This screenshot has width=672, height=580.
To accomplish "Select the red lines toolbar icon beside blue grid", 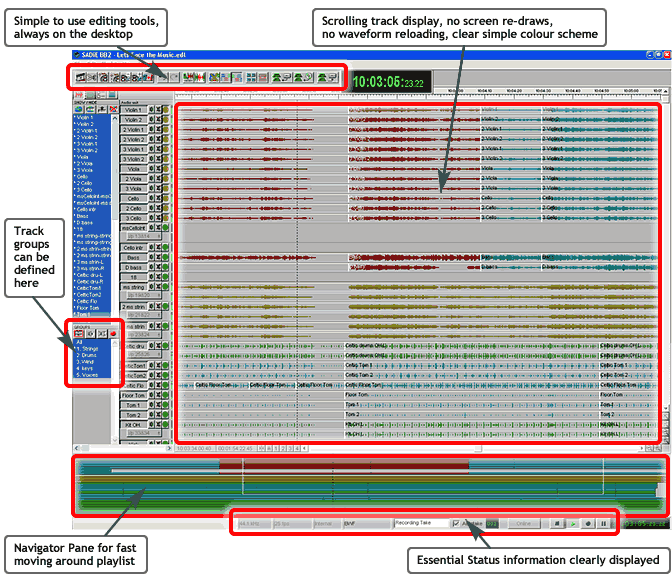I will [262, 78].
